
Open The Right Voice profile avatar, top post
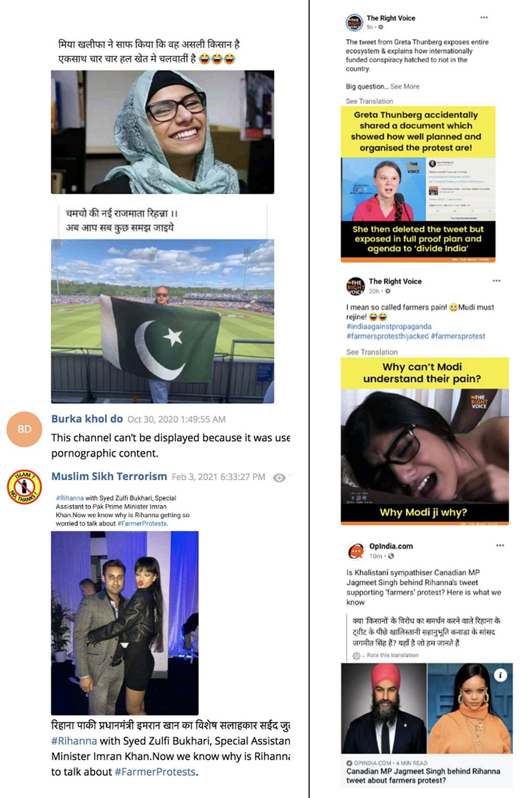[354, 22]
